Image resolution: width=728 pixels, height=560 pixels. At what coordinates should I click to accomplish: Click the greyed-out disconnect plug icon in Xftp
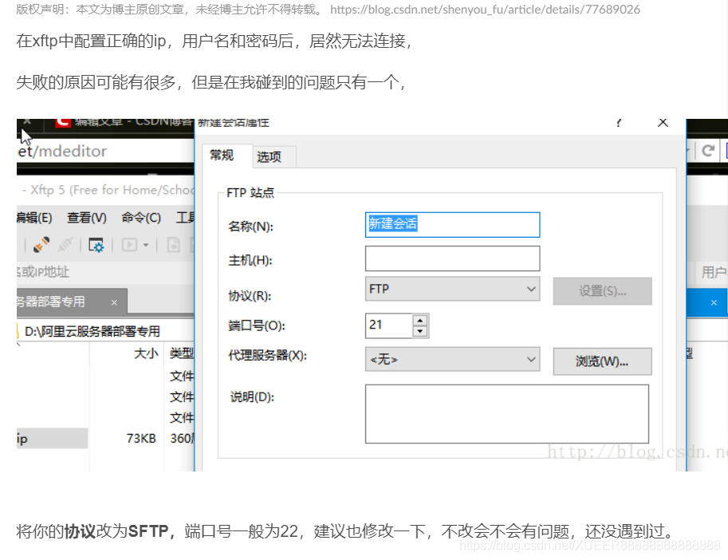tap(65, 245)
